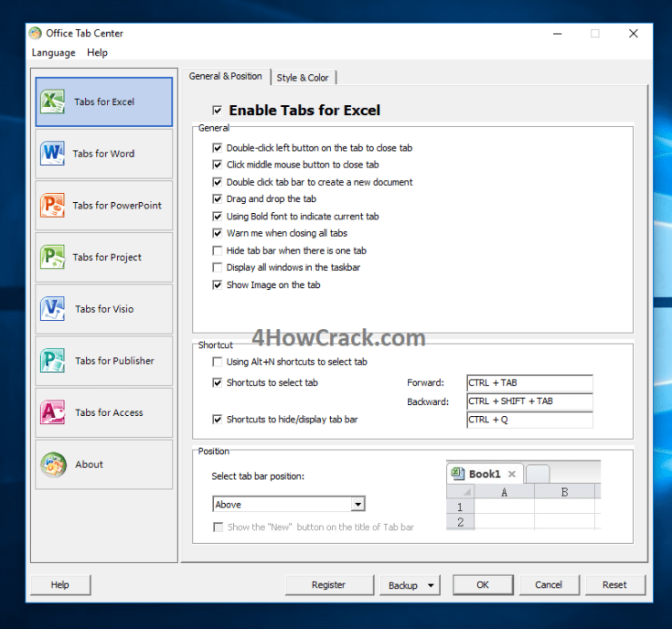
Task: Click the Help button at bottom
Action: (60, 585)
